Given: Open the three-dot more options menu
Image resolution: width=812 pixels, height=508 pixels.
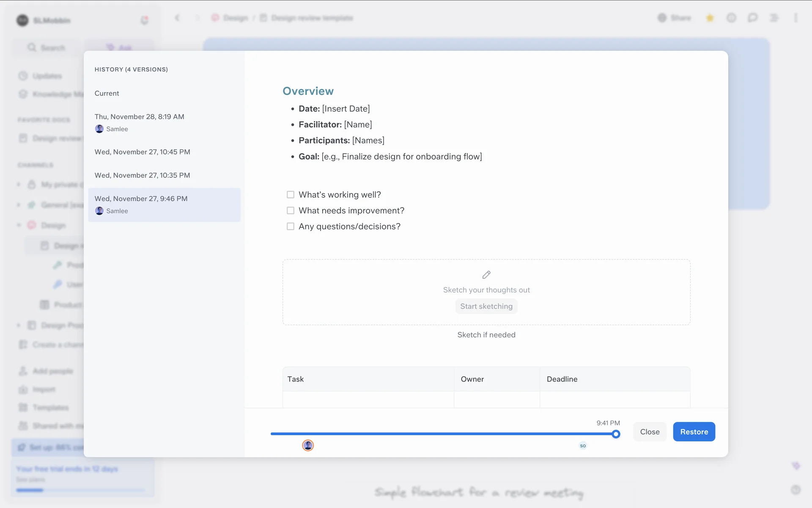Looking at the screenshot, I should point(796,18).
